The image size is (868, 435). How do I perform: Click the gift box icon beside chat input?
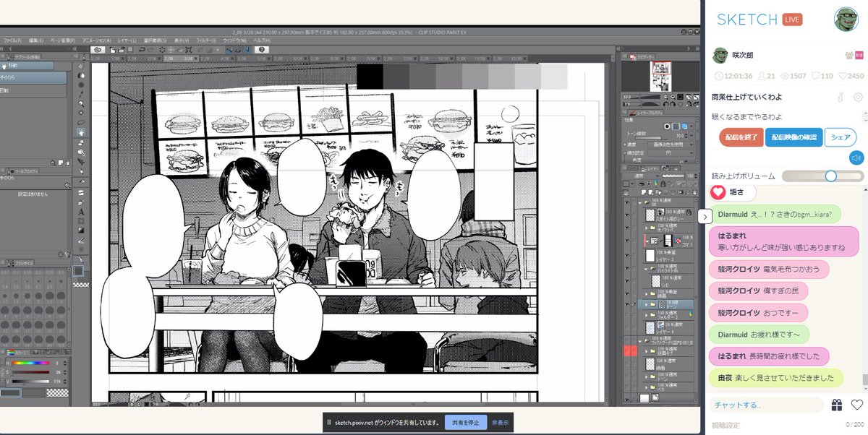coord(837,405)
